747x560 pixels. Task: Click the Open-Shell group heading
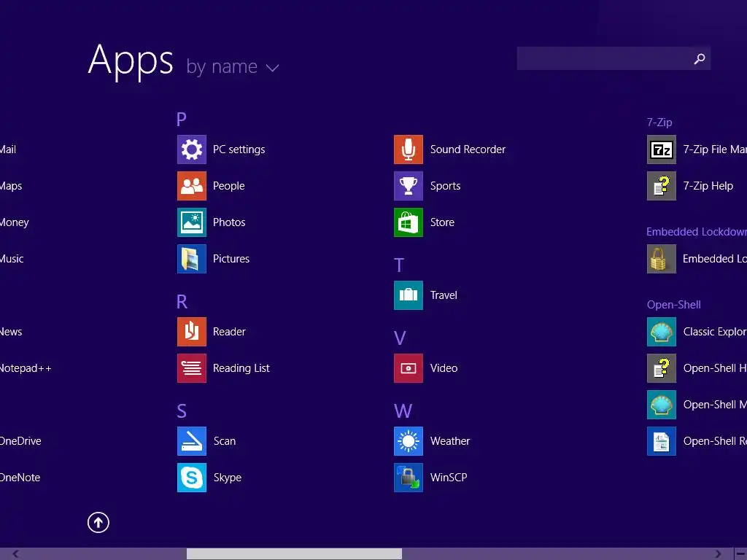[x=673, y=305]
